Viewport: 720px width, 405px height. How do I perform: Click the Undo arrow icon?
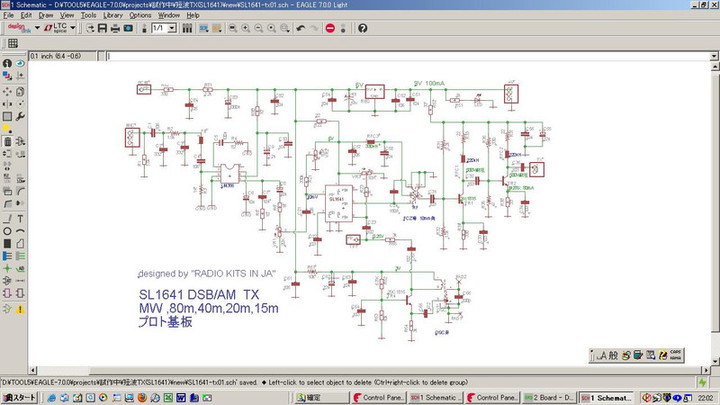[x=301, y=28]
